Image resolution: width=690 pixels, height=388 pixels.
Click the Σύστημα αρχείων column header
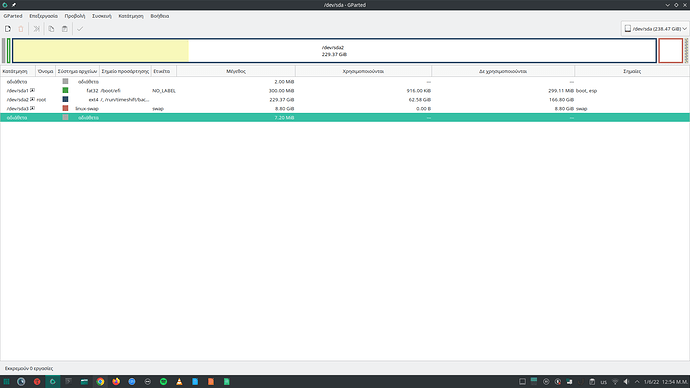tap(77, 71)
